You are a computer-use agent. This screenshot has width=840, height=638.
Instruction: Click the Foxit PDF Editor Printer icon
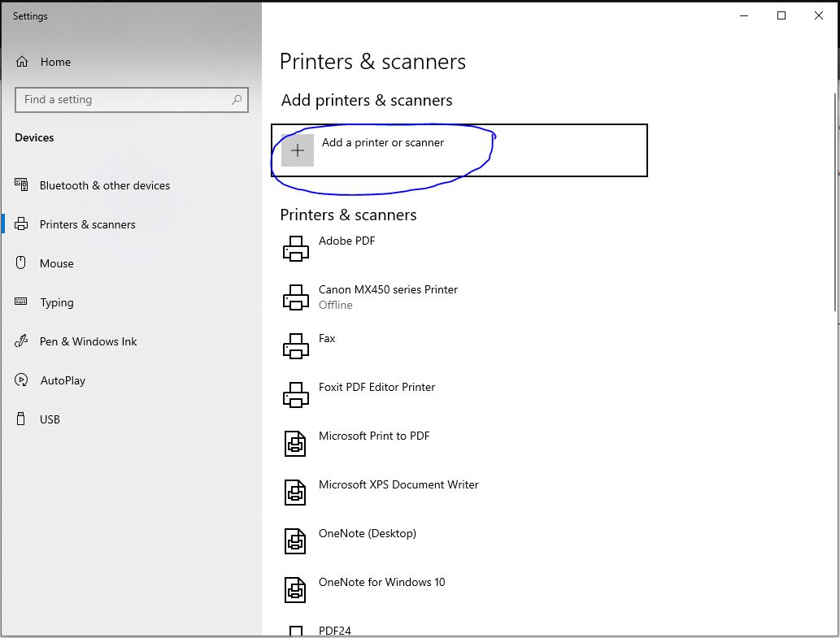[296, 395]
